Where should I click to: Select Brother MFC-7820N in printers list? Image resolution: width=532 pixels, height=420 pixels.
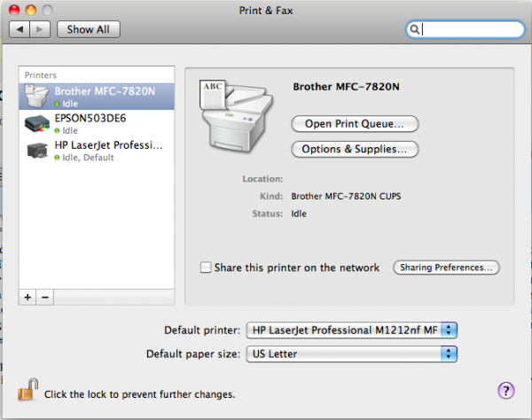[97, 97]
